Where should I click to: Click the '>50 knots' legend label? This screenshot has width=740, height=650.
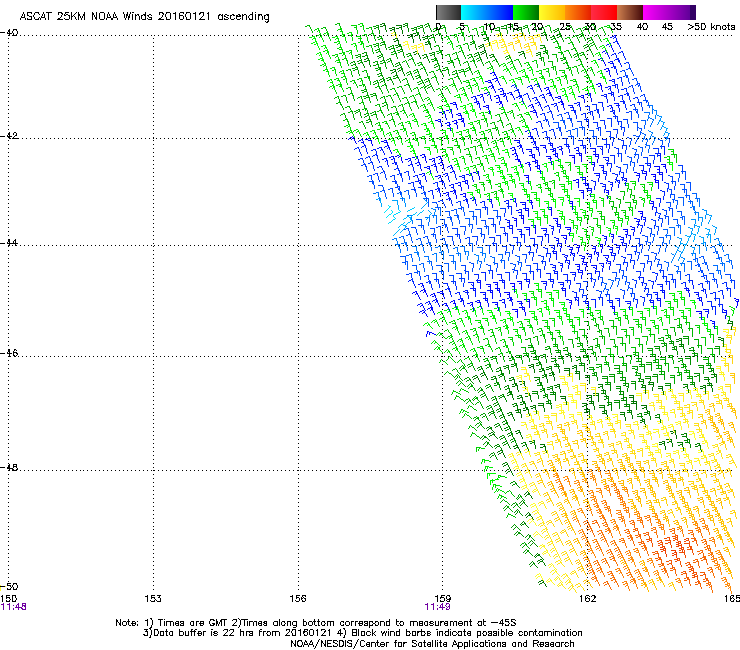(x=711, y=27)
